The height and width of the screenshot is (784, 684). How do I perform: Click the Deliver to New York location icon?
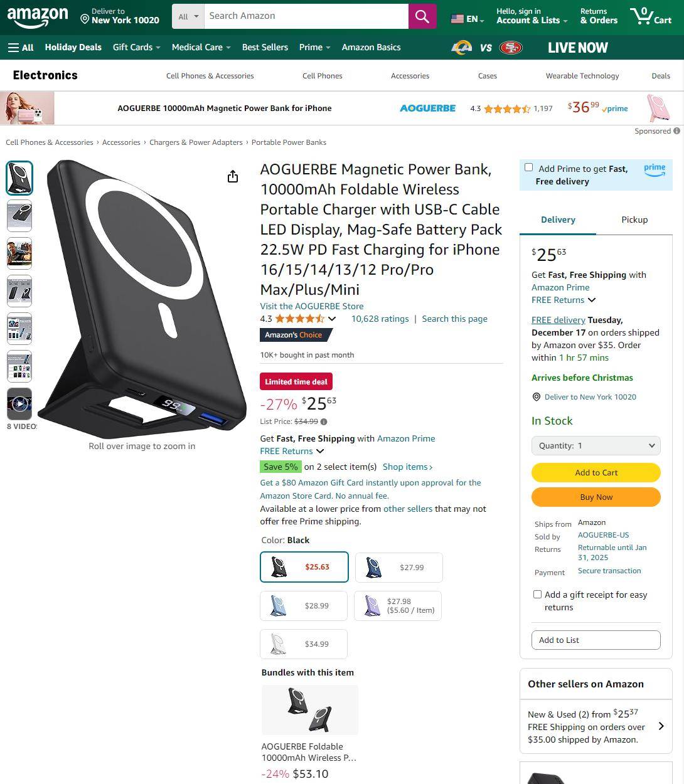pos(85,19)
